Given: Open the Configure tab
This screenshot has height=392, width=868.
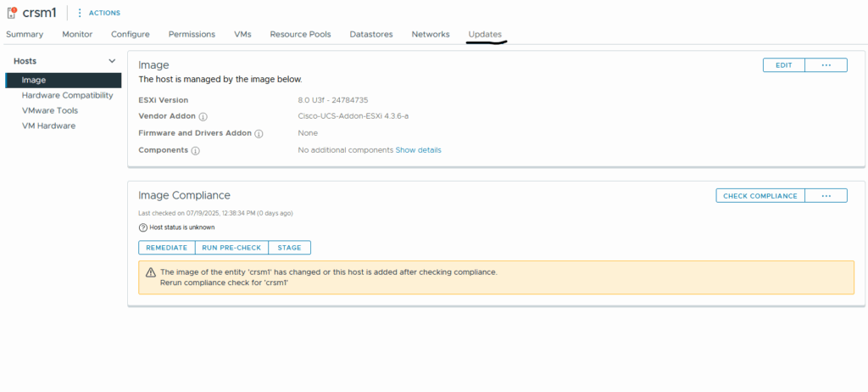Looking at the screenshot, I should pyautogui.click(x=130, y=35).
